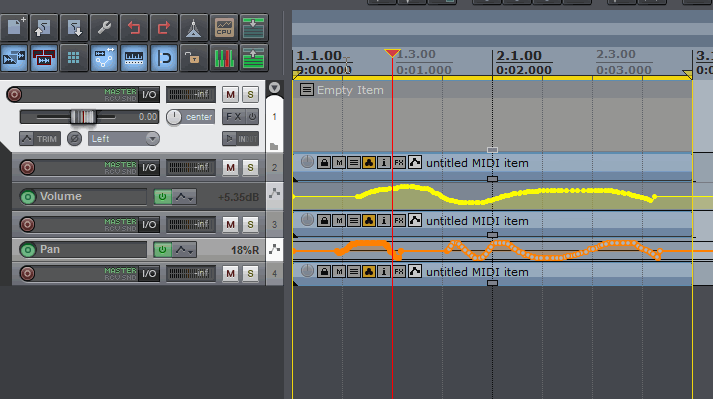The height and width of the screenshot is (399, 713).
Task: Invert phase on track 1
Action: click(75, 138)
